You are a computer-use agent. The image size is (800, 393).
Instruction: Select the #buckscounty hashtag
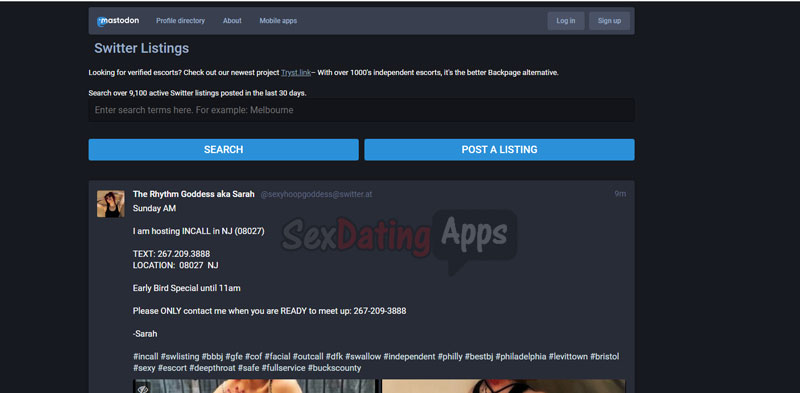[334, 368]
